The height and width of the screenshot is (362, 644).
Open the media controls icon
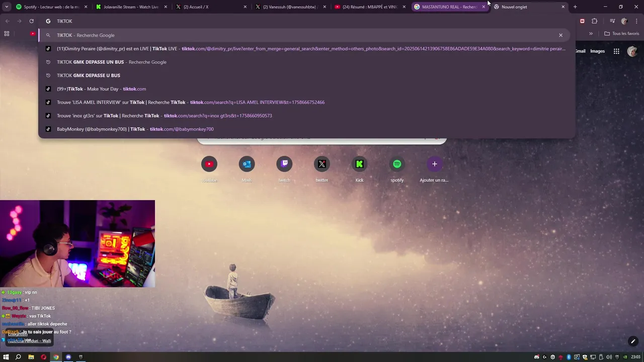[x=612, y=21]
